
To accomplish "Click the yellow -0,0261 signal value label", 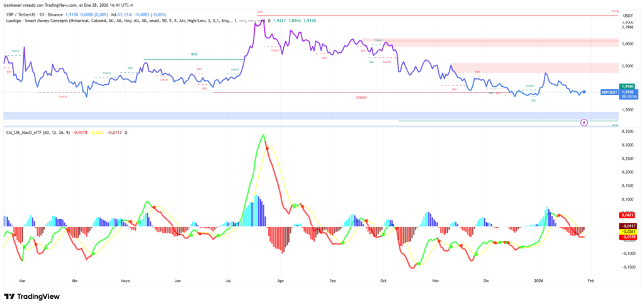I will click(x=627, y=231).
